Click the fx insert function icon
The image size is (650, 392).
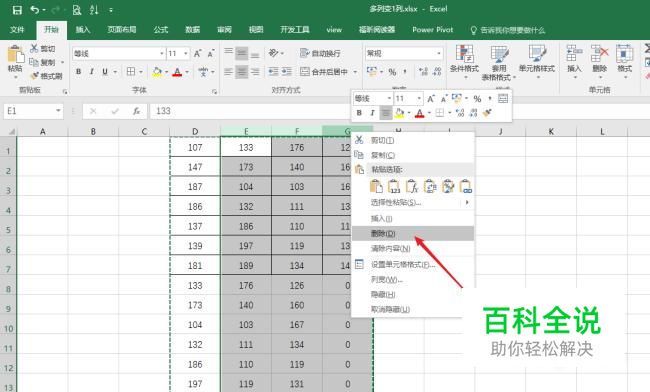136,111
